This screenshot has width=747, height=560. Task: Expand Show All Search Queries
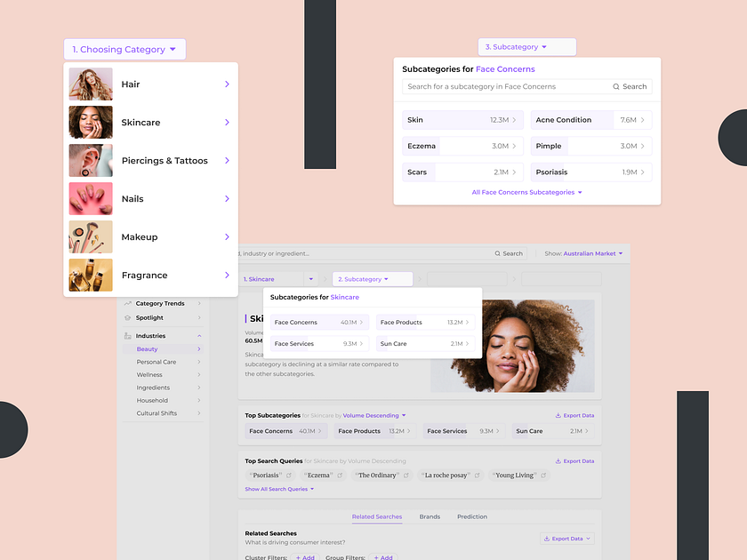tap(275, 489)
